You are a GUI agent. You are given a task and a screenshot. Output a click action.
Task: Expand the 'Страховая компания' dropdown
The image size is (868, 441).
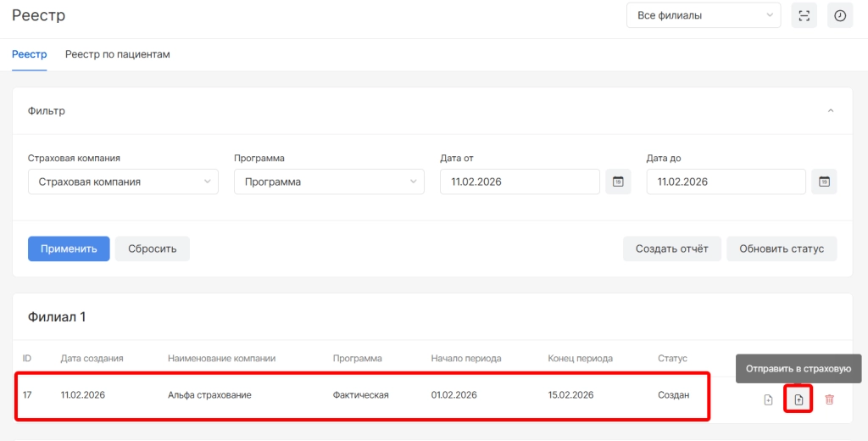pos(123,181)
